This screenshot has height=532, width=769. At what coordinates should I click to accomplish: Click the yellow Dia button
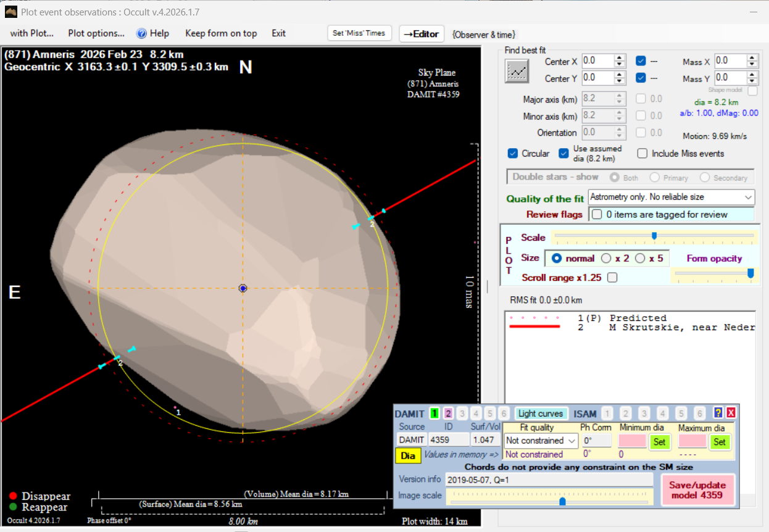click(408, 455)
